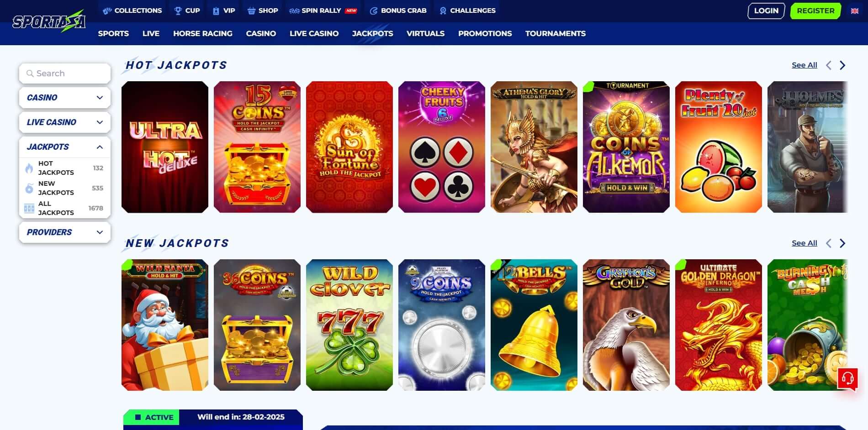Expand the Live Casino sidebar section
The height and width of the screenshot is (430, 868).
pyautogui.click(x=65, y=122)
